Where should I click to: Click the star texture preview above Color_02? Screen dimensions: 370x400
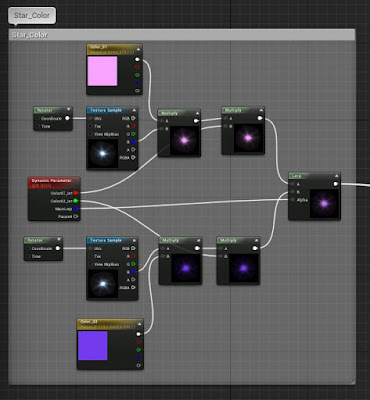click(103, 284)
